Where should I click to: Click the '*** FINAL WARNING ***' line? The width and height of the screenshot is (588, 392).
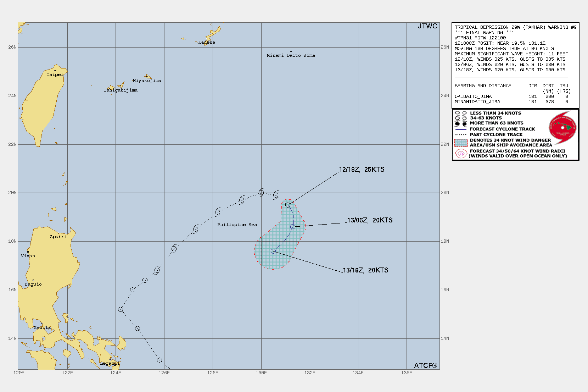[x=485, y=33]
